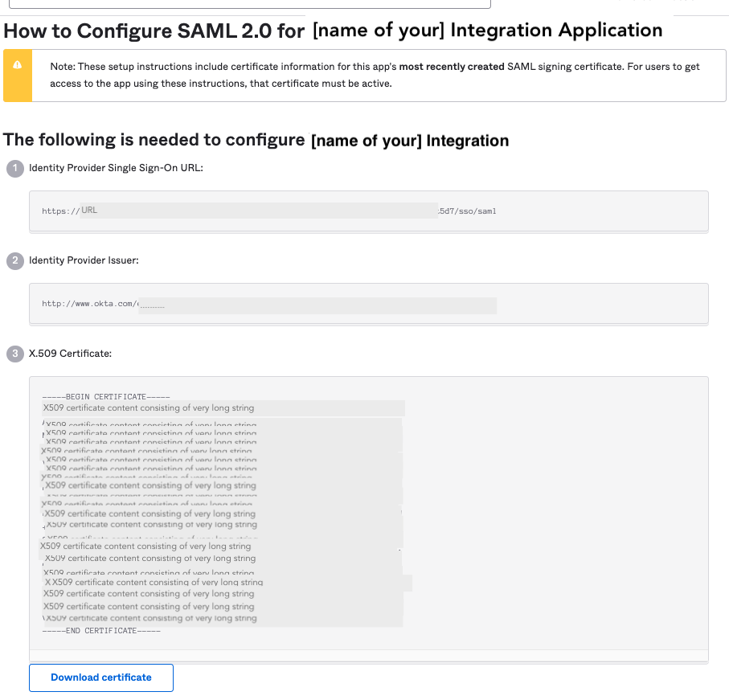Click the 'The following is needed to configure' heading
Screen dimensions: 729x700
click(x=256, y=139)
